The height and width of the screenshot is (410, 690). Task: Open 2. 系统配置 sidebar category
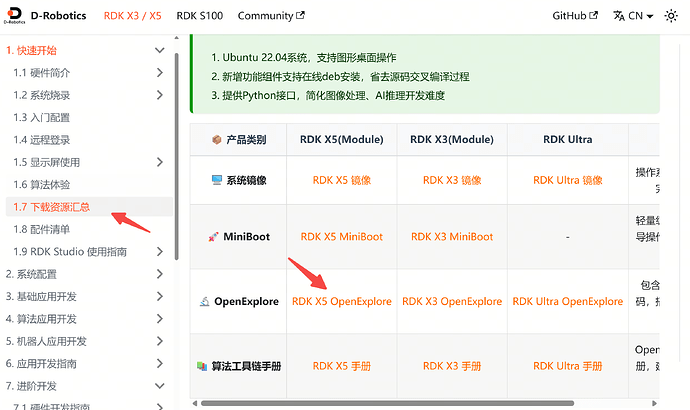tap(31, 274)
